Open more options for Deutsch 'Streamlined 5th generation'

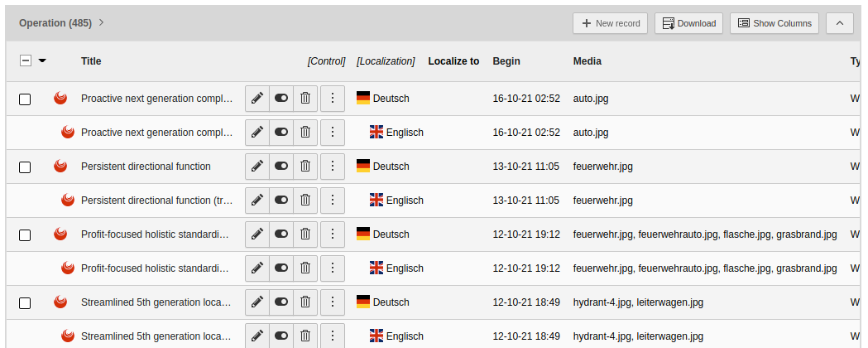point(333,302)
